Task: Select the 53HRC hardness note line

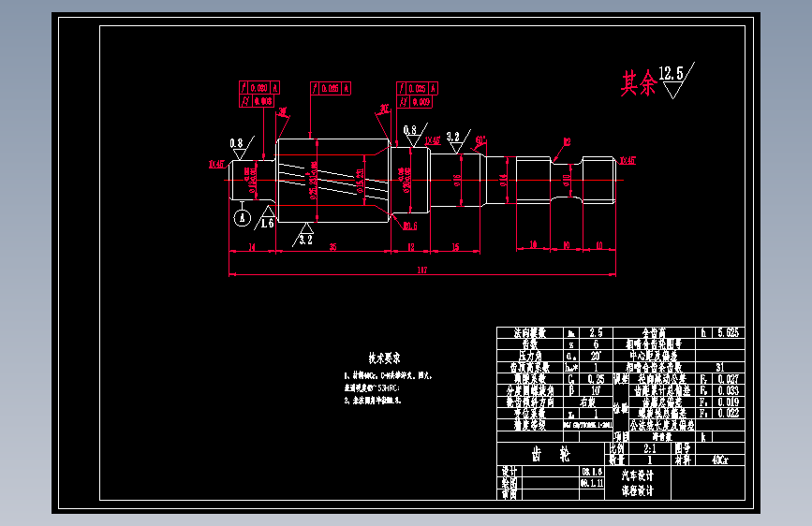Action: (x=372, y=387)
